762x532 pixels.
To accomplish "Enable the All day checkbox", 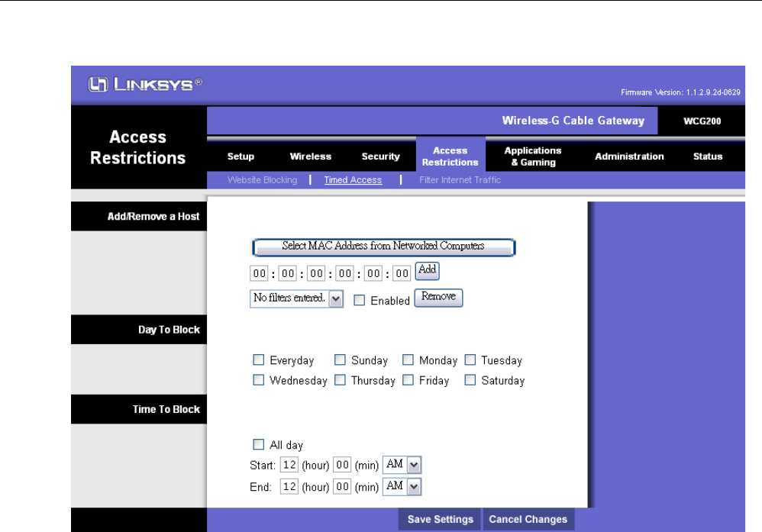I will tap(259, 444).
